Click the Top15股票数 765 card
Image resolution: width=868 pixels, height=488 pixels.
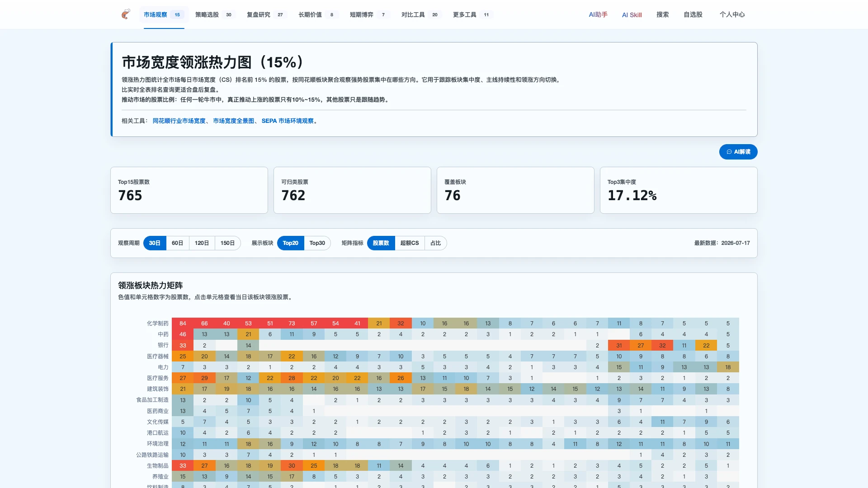(189, 190)
